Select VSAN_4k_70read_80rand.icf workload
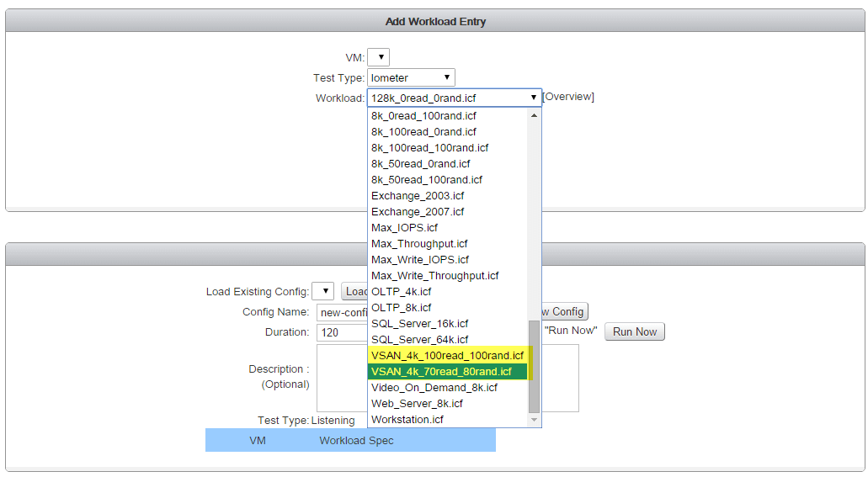 tap(449, 372)
